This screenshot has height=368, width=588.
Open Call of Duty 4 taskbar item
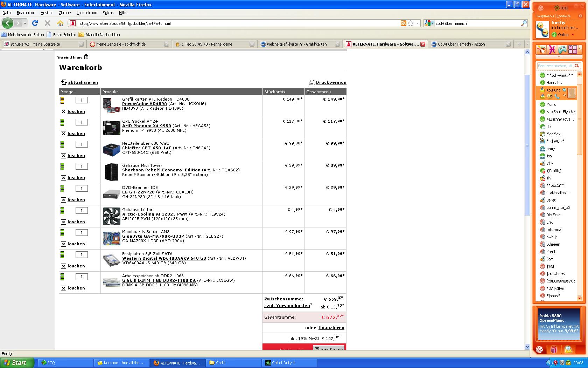289,363
